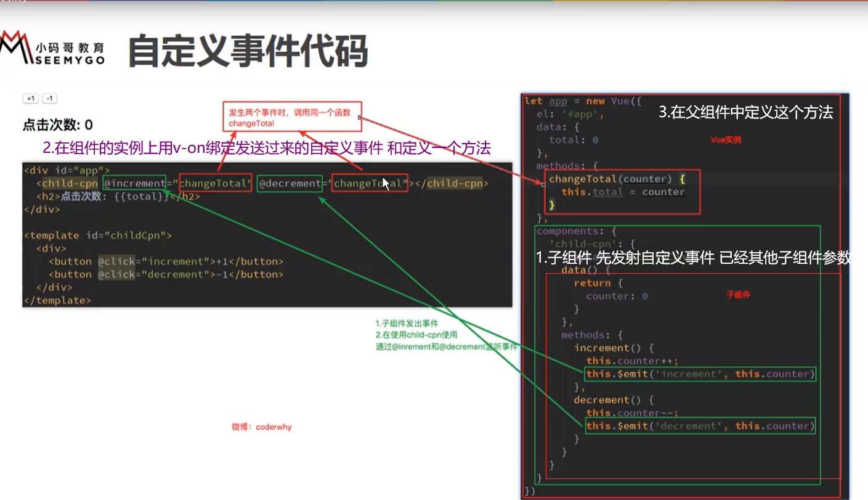This screenshot has width=868, height=500.
Task: Click the 微博: coderwhy watermark text
Action: [x=262, y=427]
